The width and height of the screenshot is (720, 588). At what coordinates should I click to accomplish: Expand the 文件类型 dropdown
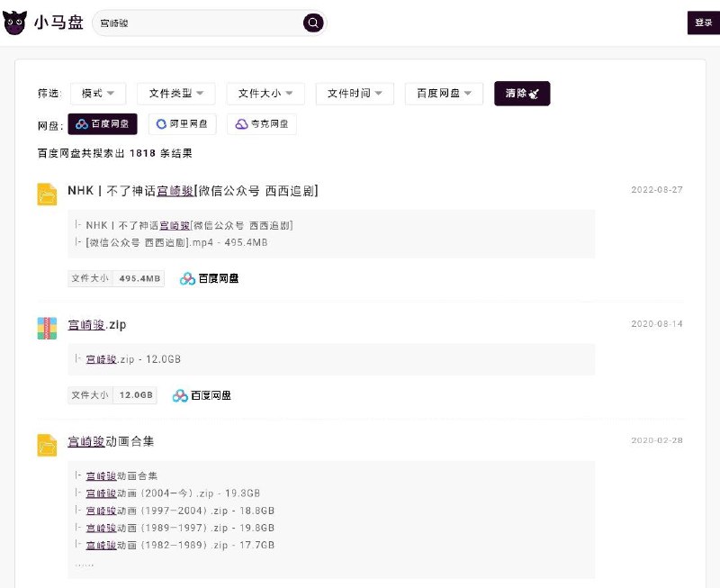coord(175,94)
